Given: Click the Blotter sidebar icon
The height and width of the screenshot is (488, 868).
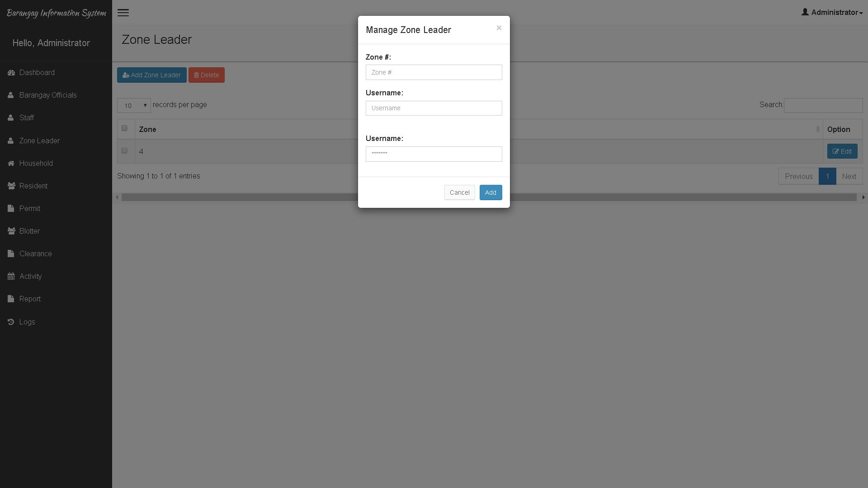Looking at the screenshot, I should click(11, 230).
